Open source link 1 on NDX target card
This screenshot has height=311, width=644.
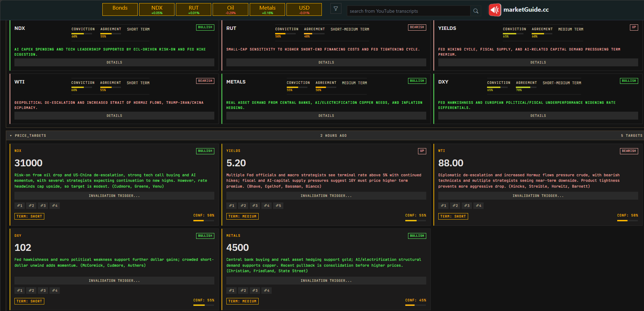point(20,206)
